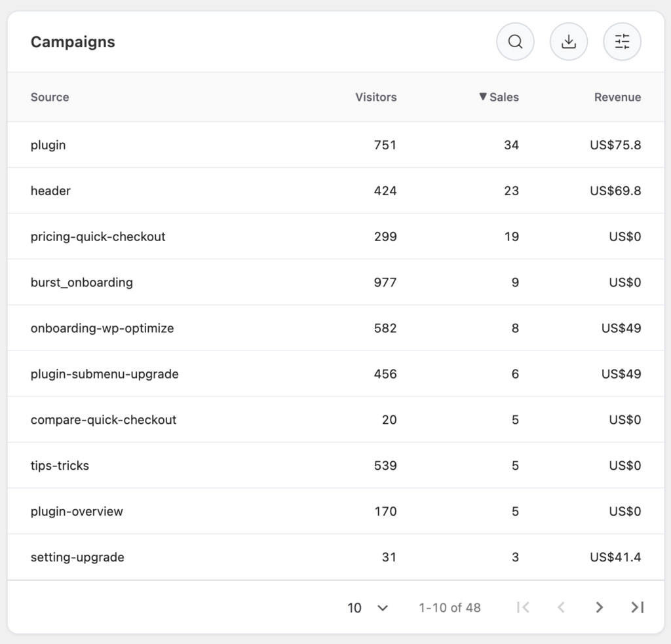Click the Sales column header
Screen dimensions: 671x644
(505, 96)
